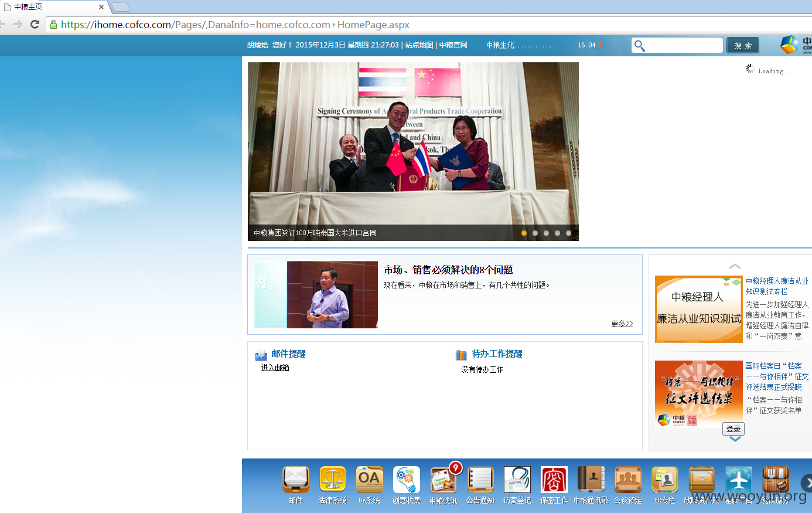This screenshot has height=513, width=812.
Task: Close the 中粮主页 tab
Action: pos(101,7)
